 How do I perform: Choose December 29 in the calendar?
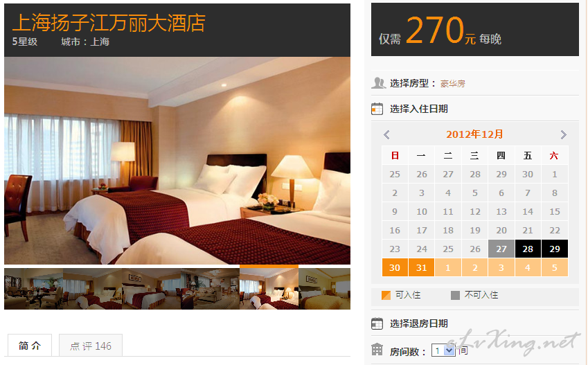555,249
